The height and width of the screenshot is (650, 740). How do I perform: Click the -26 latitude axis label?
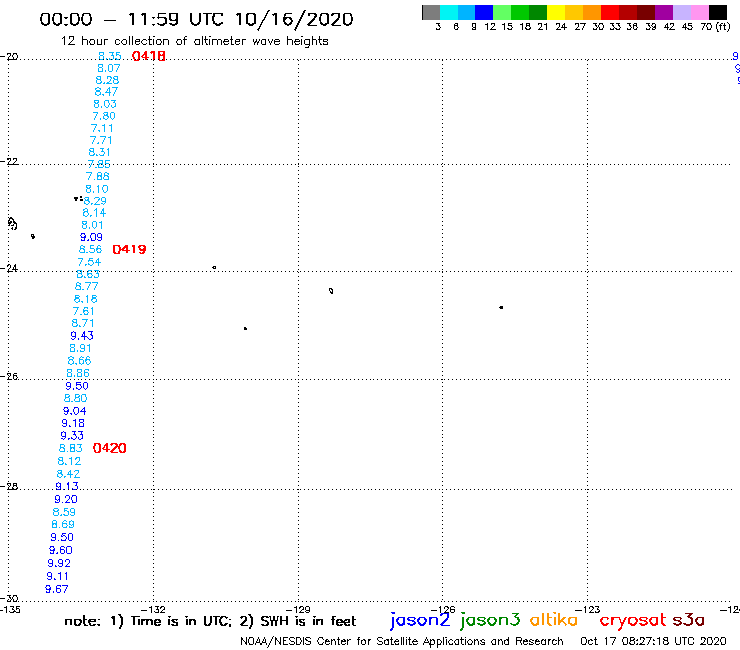(9, 376)
